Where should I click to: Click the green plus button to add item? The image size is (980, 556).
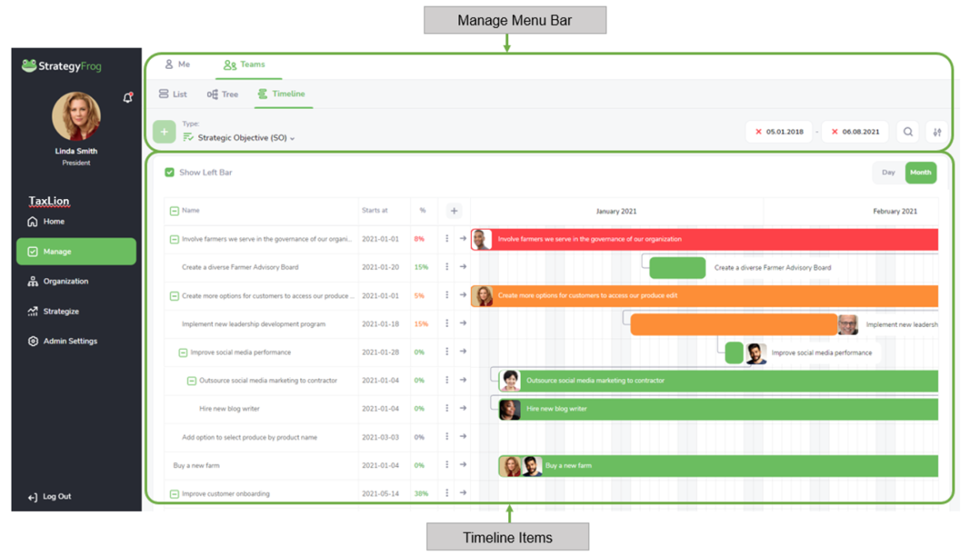pos(164,131)
